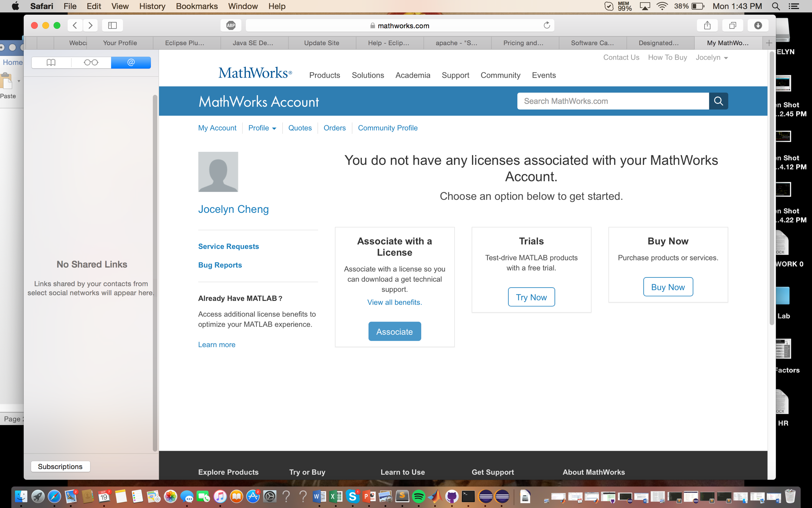Click the mathworks.com address bar
The width and height of the screenshot is (812, 508).
click(x=400, y=25)
